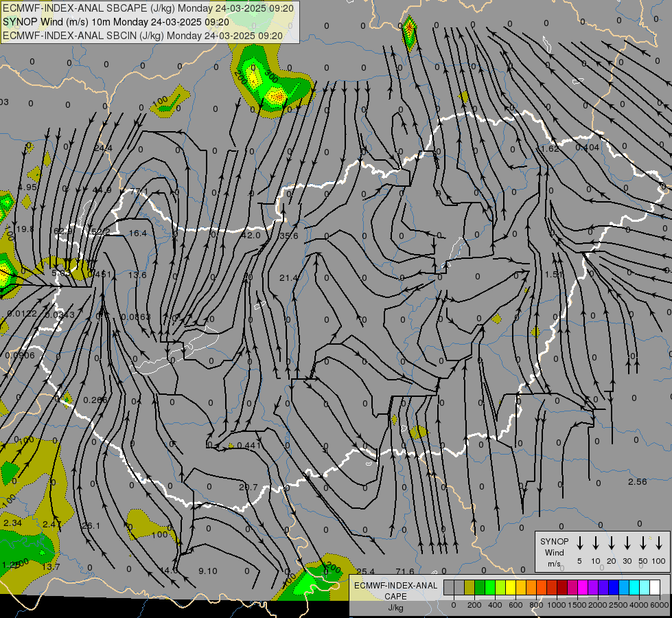Click the '300' contour label near the top
Image resolution: width=672 pixels, height=618 pixels.
(x=271, y=76)
